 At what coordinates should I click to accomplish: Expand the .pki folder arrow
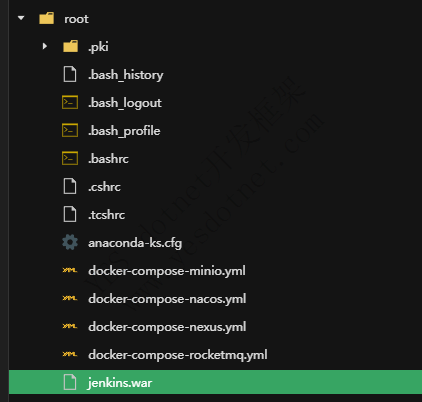tap(45, 46)
